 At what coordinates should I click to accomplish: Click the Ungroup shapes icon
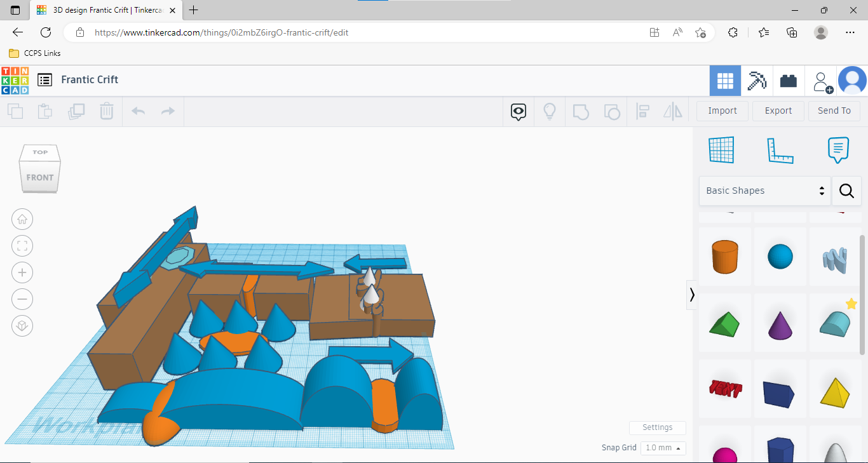(611, 112)
